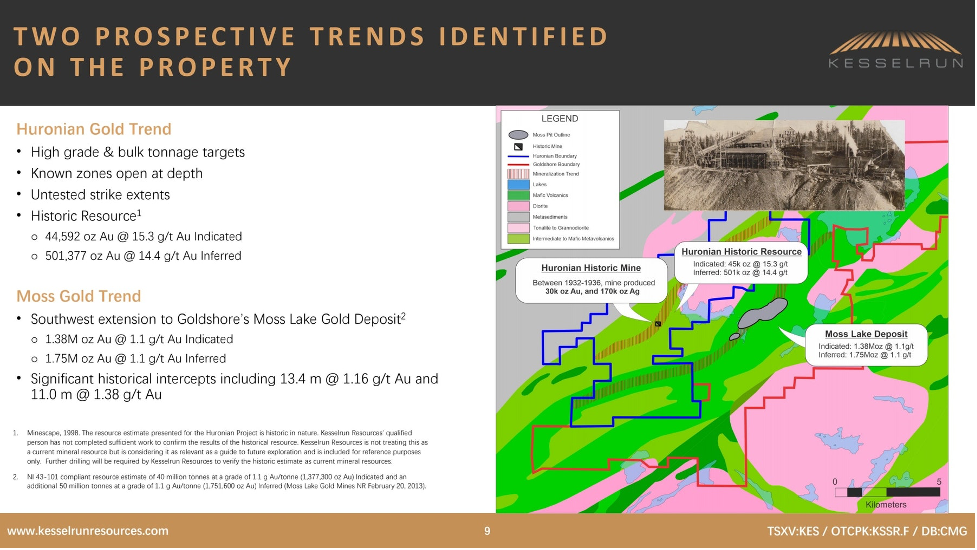
Task: Click the Tonalite to Granodiorite legend swatch
Action: click(518, 228)
